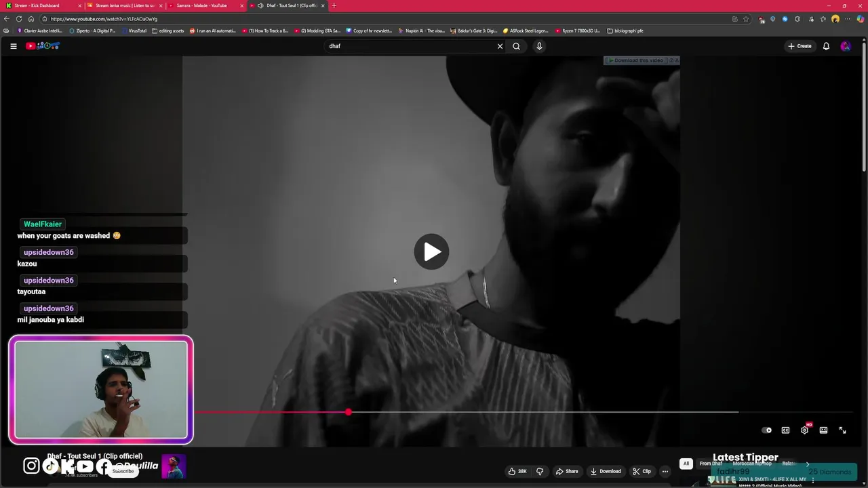
Task: Reload the current page
Action: coord(18,19)
